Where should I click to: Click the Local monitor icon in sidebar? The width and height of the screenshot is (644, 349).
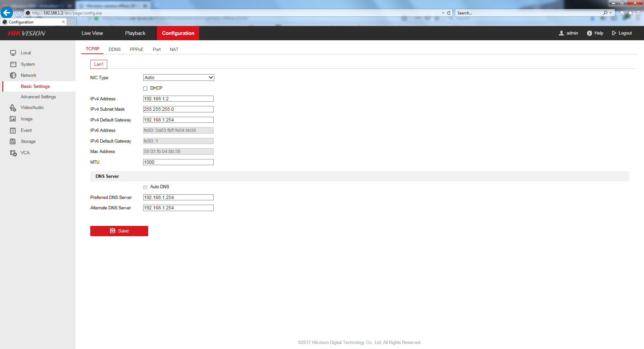(13, 53)
